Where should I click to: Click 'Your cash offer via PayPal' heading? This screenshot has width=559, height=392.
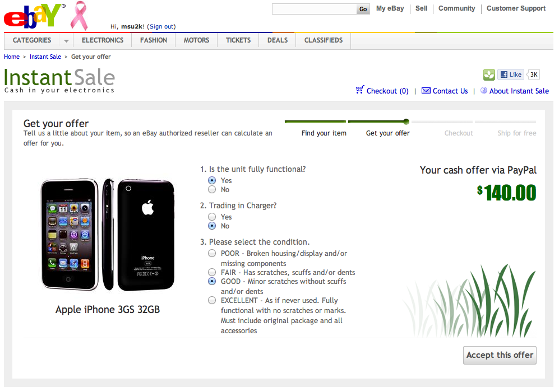coord(478,170)
